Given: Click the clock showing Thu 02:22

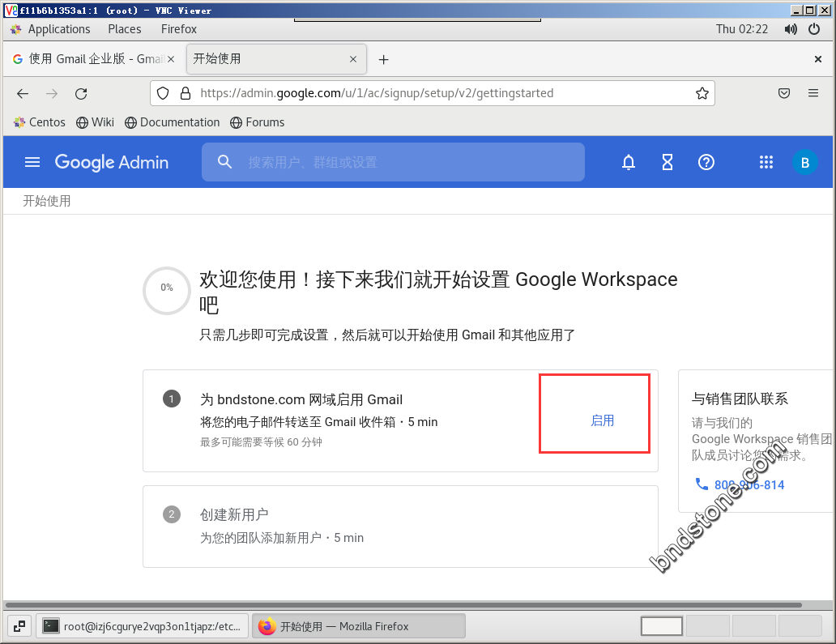Looking at the screenshot, I should (742, 29).
